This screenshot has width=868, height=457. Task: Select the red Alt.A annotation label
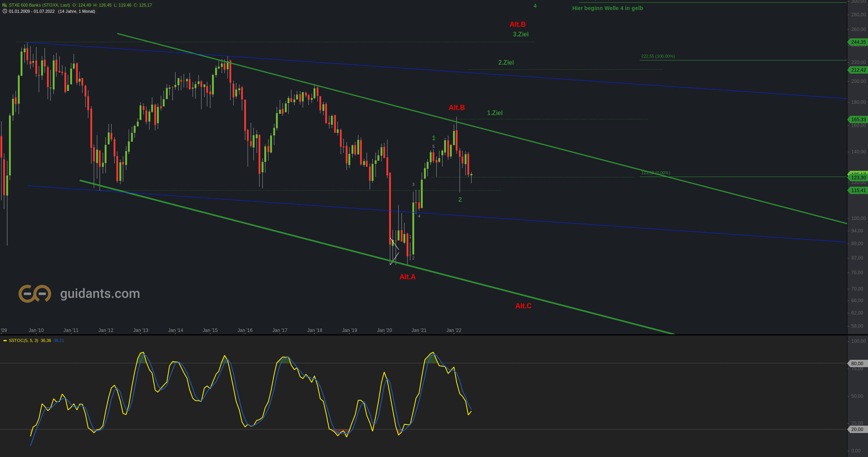(x=407, y=277)
